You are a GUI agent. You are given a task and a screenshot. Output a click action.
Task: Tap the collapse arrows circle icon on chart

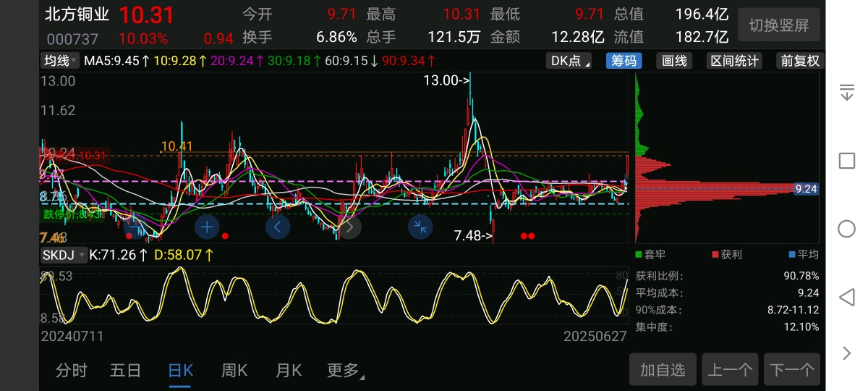[420, 227]
